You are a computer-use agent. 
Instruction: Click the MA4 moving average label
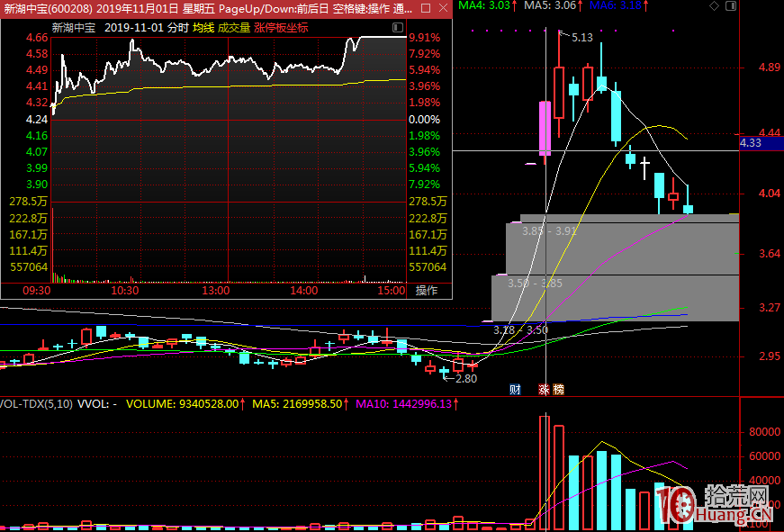point(487,5)
